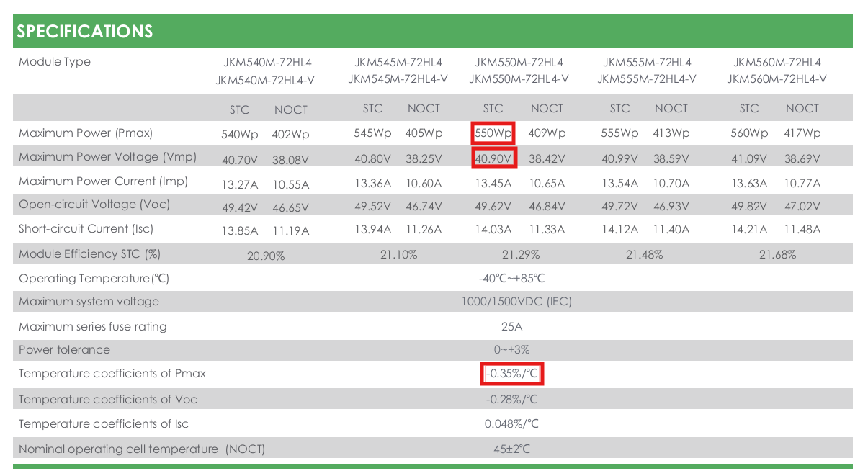Screen dimensions: 868x476
Task: Click the 25A fuse rating value
Action: coord(511,327)
